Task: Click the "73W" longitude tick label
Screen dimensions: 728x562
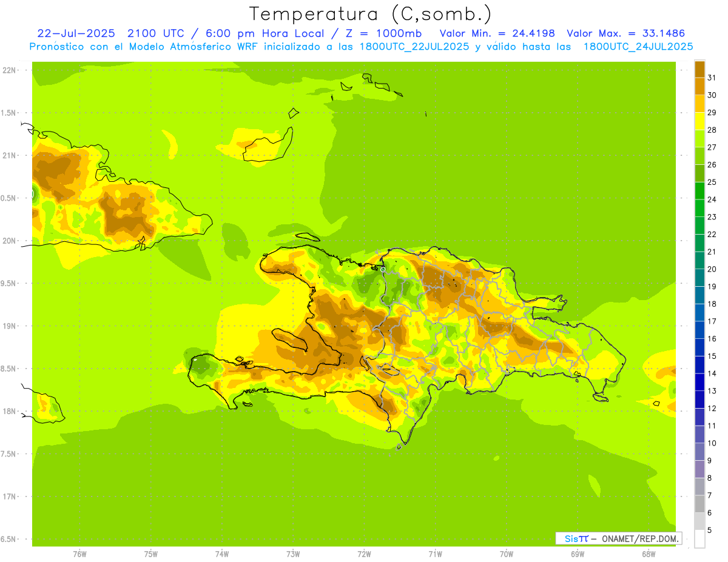Action: pyautogui.click(x=293, y=554)
